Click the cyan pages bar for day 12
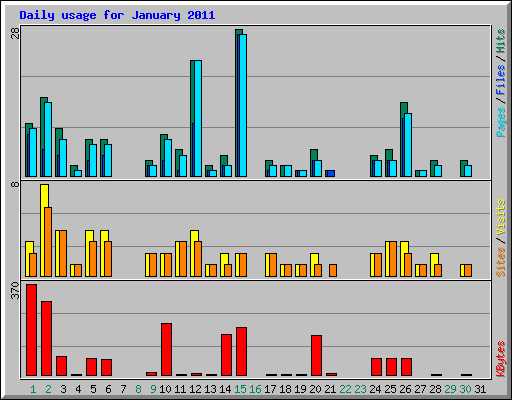The width and height of the screenshot is (512, 400). (x=198, y=118)
